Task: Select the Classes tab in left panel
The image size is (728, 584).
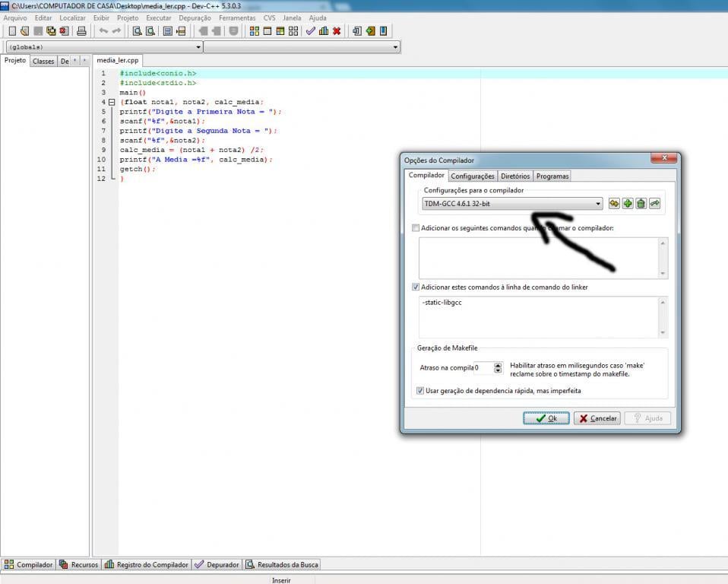Action: tap(43, 62)
